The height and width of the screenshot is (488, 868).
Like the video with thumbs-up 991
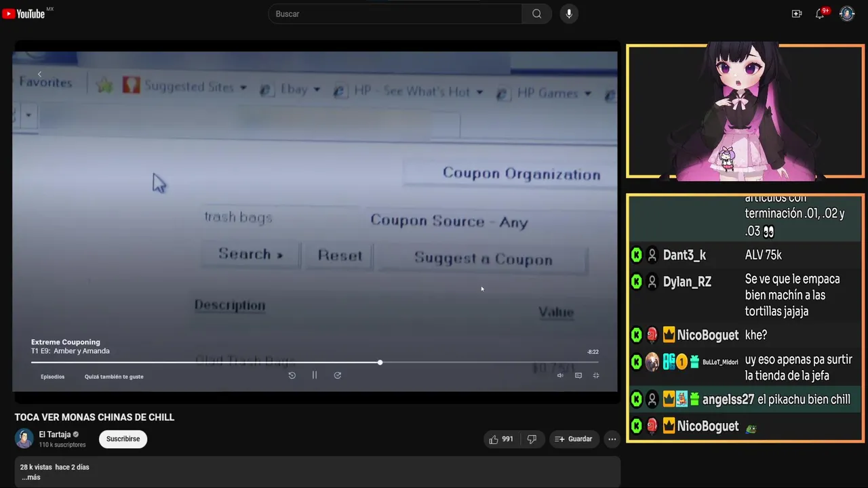coord(501,439)
